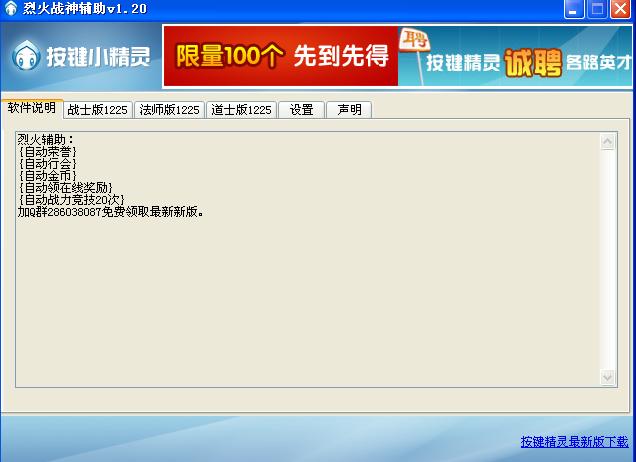This screenshot has width=636, height=462.
Task: Click the vertical scrollbar track in description box
Action: 608,260
